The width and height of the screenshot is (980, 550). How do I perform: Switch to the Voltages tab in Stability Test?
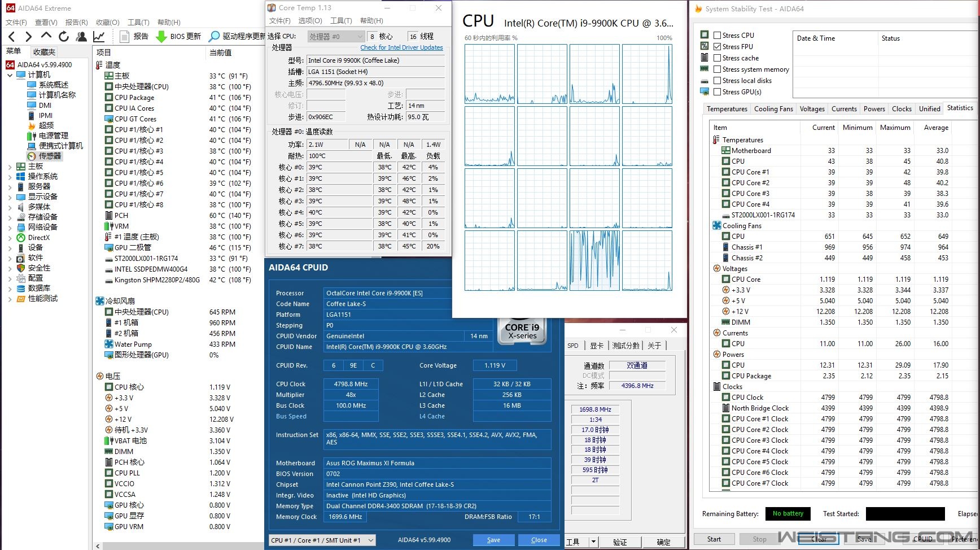[x=812, y=109]
